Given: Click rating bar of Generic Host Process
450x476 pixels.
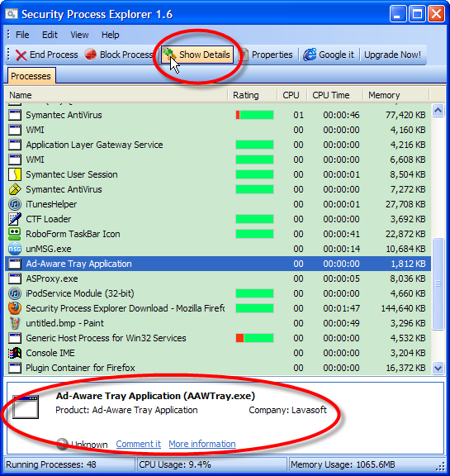Looking at the screenshot, I should tap(254, 338).
